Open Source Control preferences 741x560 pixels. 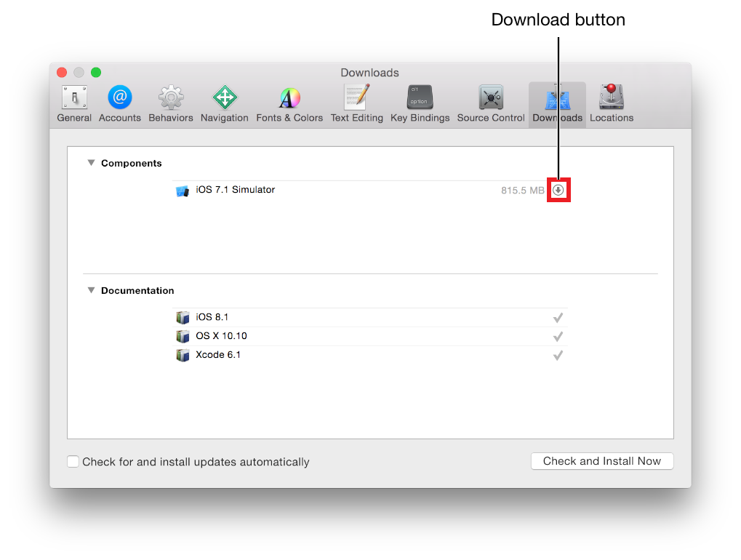(x=491, y=103)
